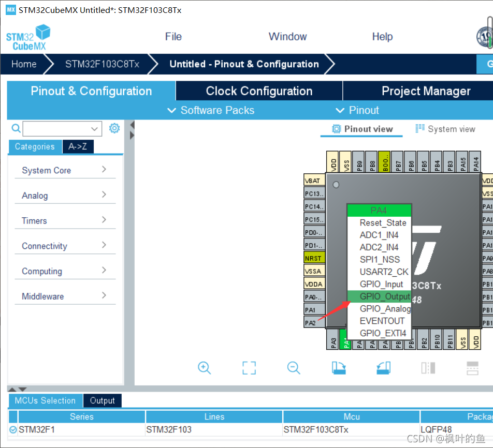Select the PC13 pin

click(x=314, y=193)
